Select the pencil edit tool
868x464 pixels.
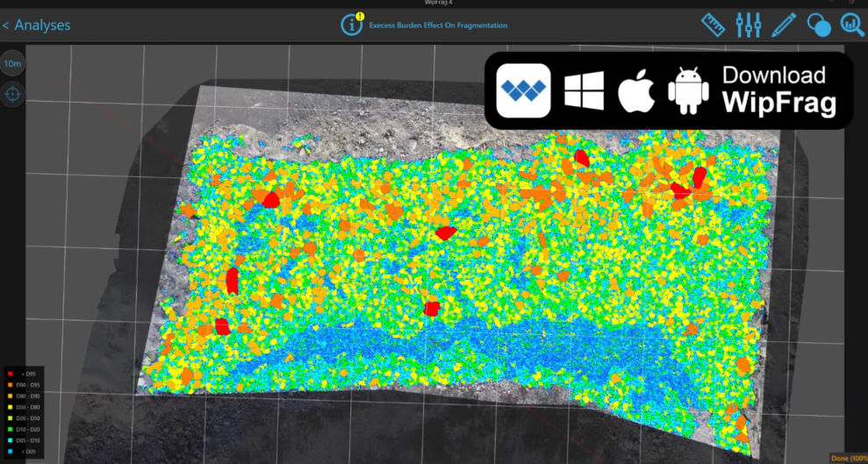[x=783, y=25]
